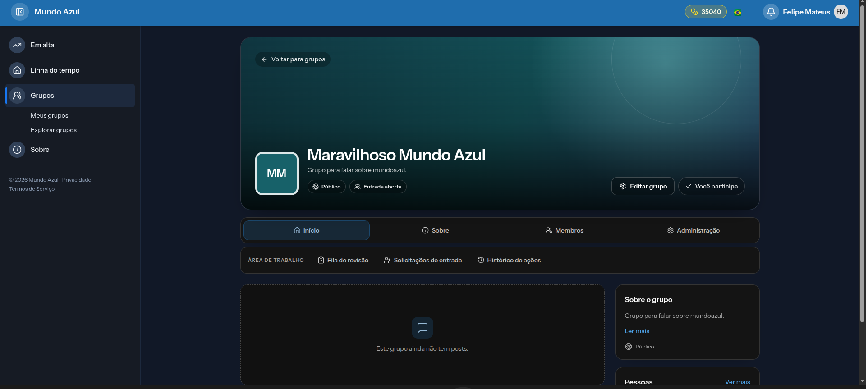The width and height of the screenshot is (868, 389).
Task: Click the Editar grupo button
Action: (x=643, y=186)
